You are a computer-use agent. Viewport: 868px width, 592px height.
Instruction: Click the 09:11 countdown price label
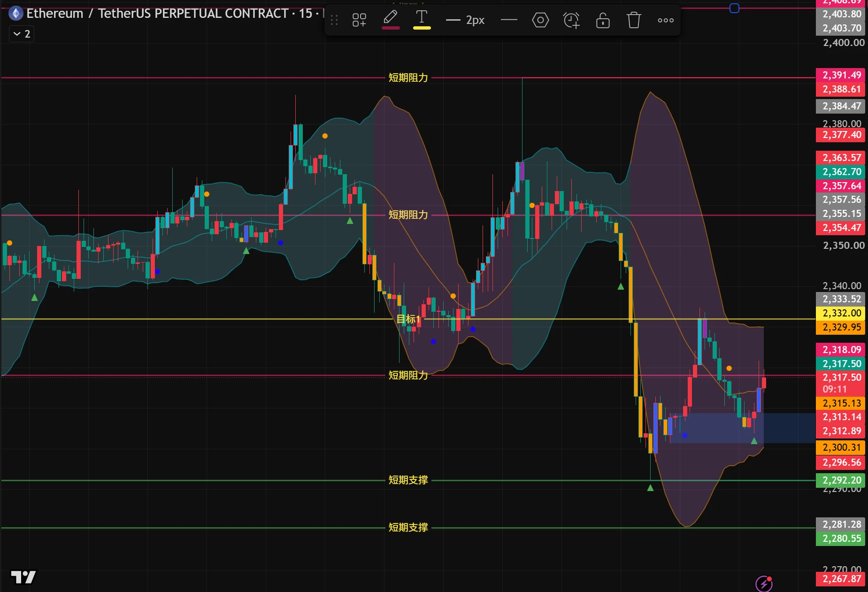[841, 383]
